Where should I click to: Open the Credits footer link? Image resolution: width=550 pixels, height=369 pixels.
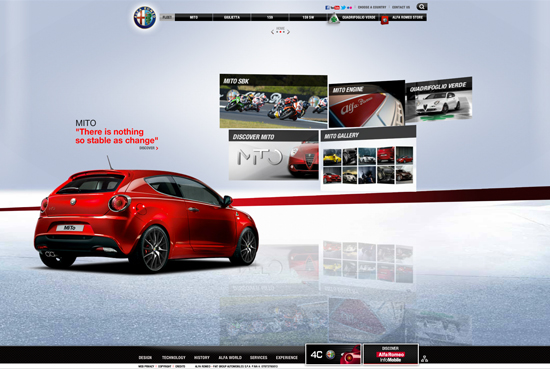point(180,366)
